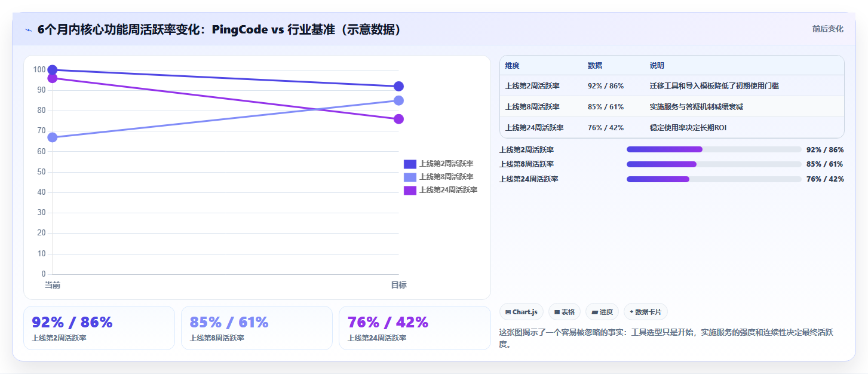
Task: Click the 维度 table column header
Action: coord(512,66)
